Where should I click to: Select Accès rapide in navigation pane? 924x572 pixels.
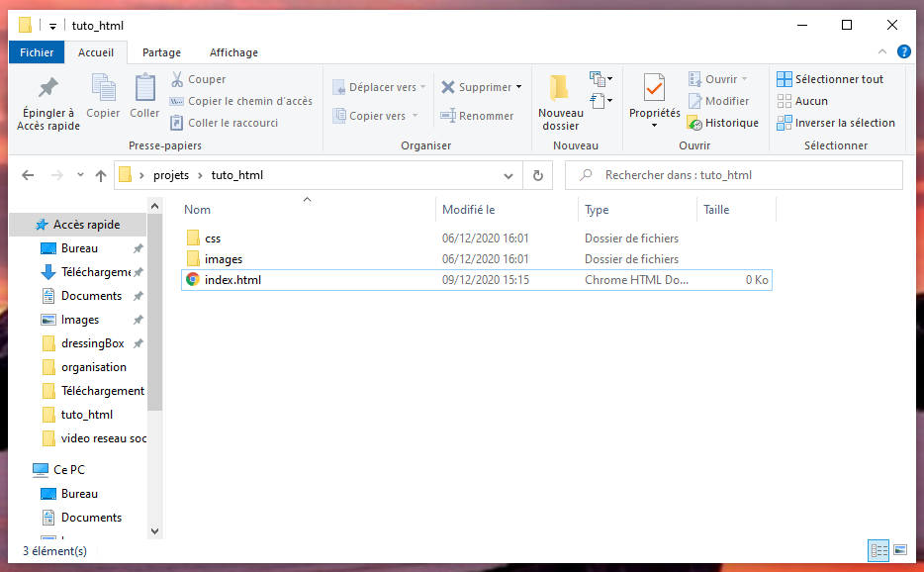pos(78,224)
